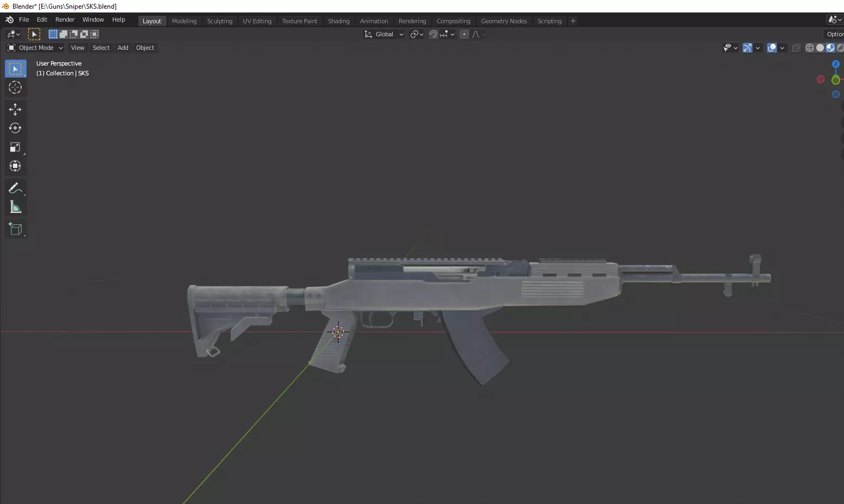Image resolution: width=844 pixels, height=504 pixels.
Task: Switch to the Scripting workspace tab
Action: 549,21
